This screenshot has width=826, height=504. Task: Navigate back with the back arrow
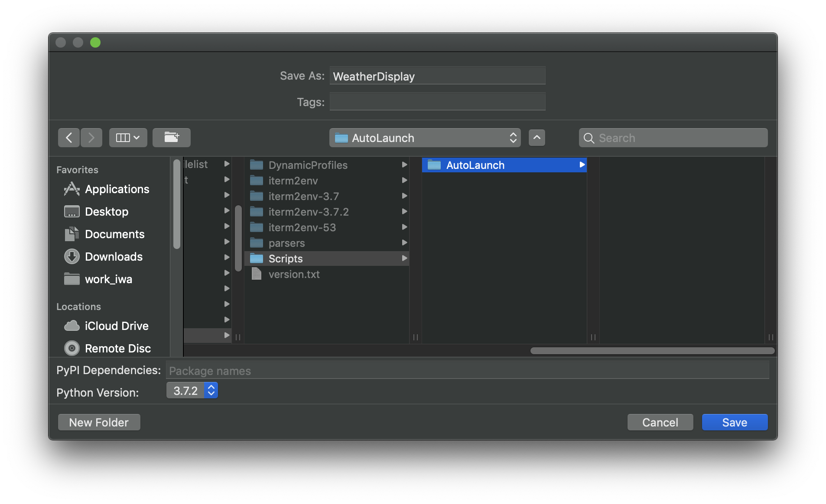click(69, 137)
